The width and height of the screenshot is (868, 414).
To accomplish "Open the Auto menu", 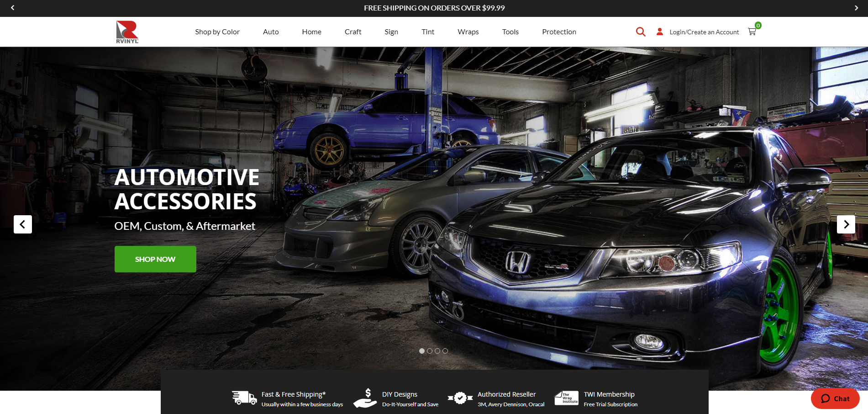I will coord(271,32).
